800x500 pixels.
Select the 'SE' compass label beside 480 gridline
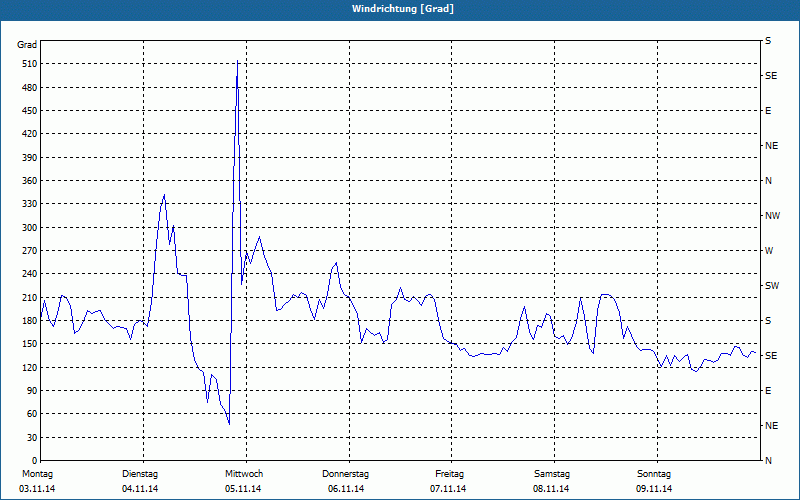pos(771,76)
